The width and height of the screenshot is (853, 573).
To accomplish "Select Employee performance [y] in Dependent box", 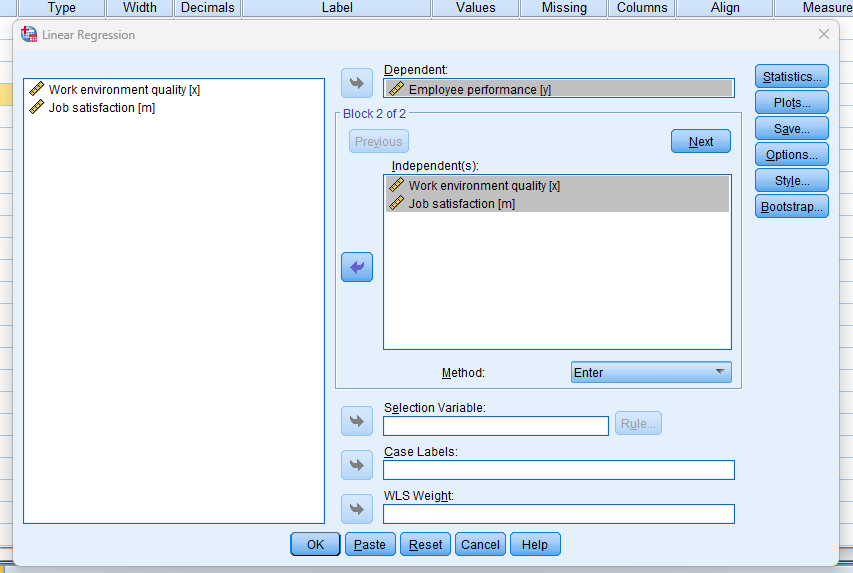I will click(559, 89).
